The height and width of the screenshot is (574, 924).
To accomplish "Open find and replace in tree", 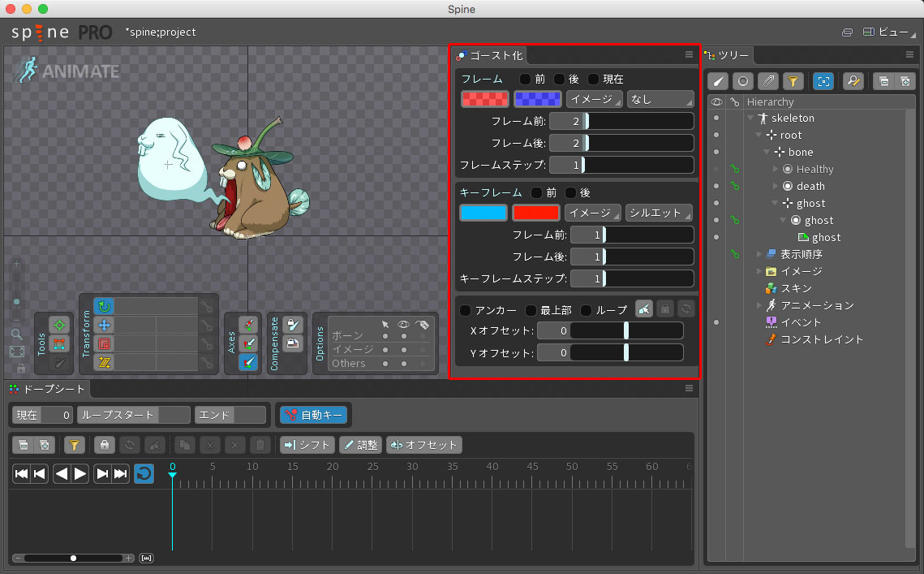I will 853,81.
